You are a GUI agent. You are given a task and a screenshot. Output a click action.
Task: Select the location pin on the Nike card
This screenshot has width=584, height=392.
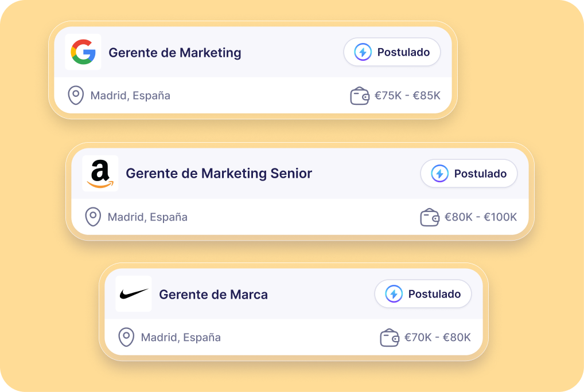tap(126, 337)
